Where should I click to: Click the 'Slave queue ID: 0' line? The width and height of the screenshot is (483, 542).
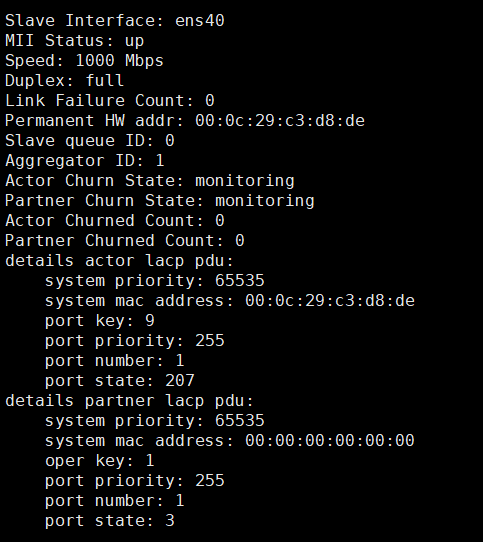tap(90, 141)
